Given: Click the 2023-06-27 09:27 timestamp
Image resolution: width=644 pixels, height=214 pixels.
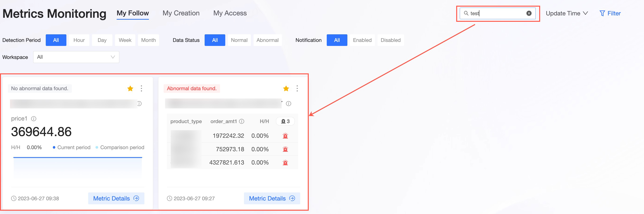Looking at the screenshot, I should (194, 199).
